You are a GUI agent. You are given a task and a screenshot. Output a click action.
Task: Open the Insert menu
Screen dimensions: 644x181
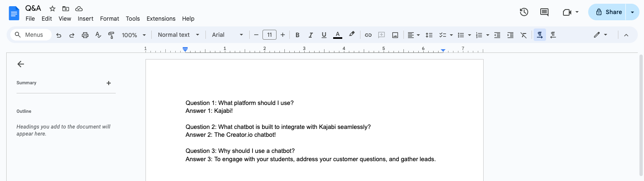coord(86,19)
